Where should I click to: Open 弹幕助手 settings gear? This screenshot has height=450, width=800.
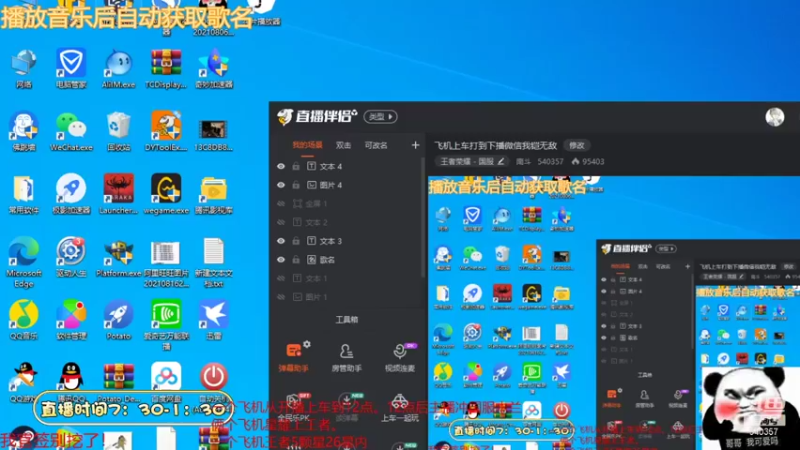[307, 345]
